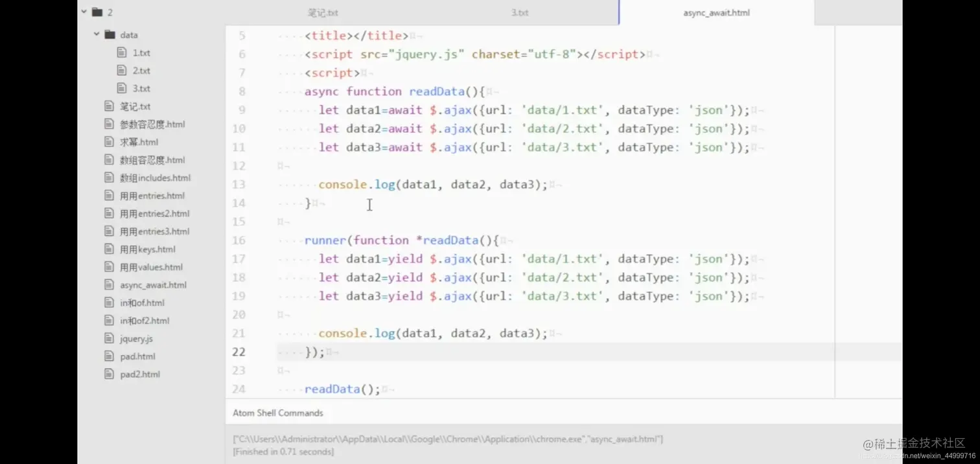
Task: Select the data folder label
Action: click(129, 35)
